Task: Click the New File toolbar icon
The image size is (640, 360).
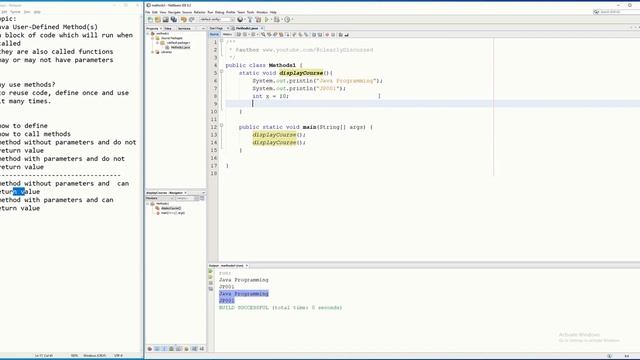Action: (150, 19)
